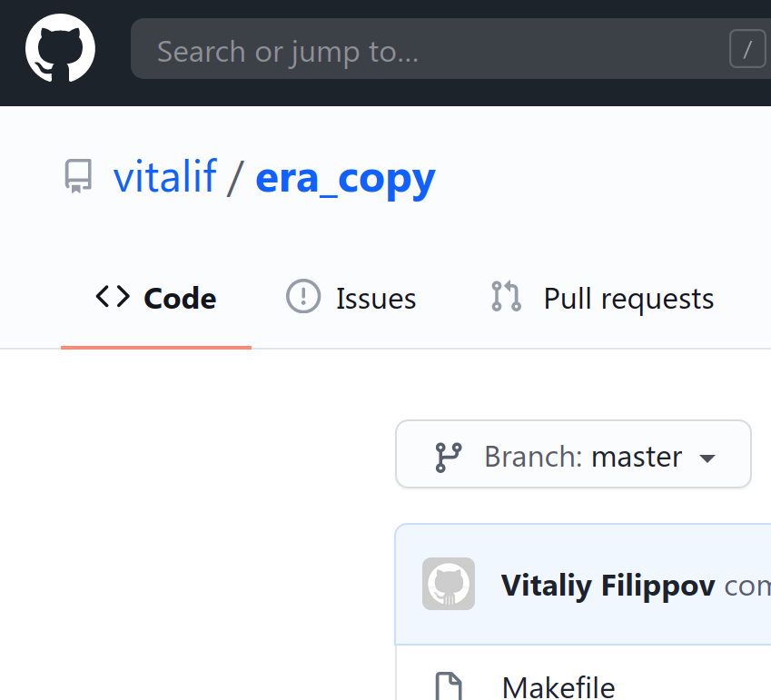
Task: Click the Pull requests merge icon
Action: pyautogui.click(x=506, y=296)
